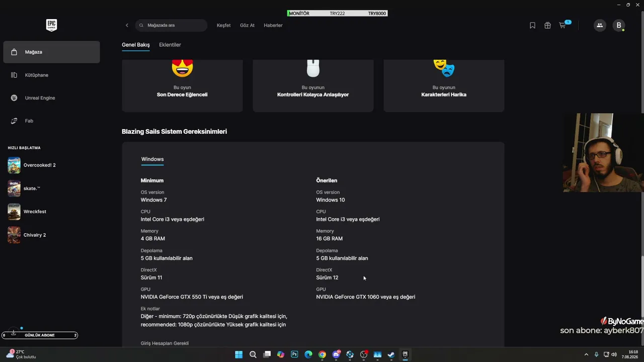Open the wishlist bookmark icon
Viewport: 644px width, 362px height.
532,25
